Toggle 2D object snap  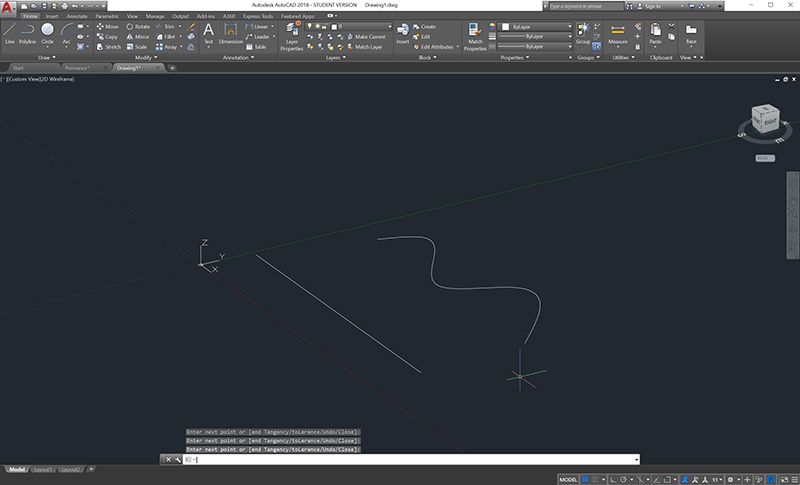coord(667,479)
